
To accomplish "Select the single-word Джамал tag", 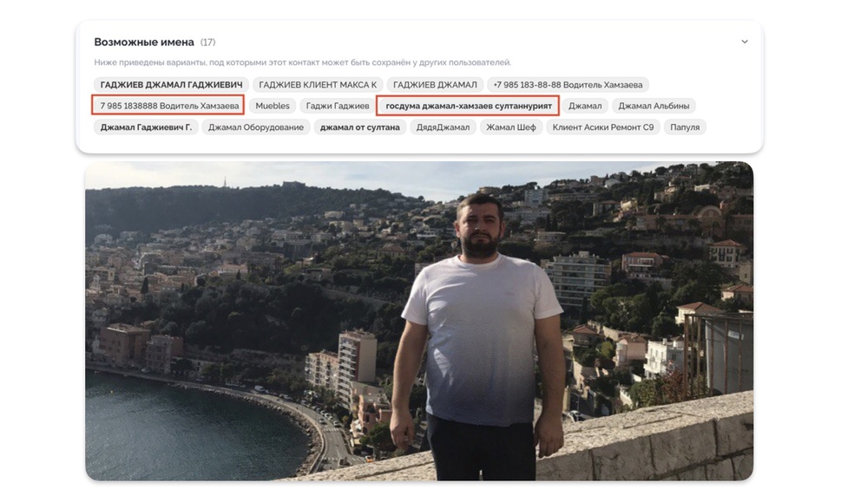I will coord(585,106).
